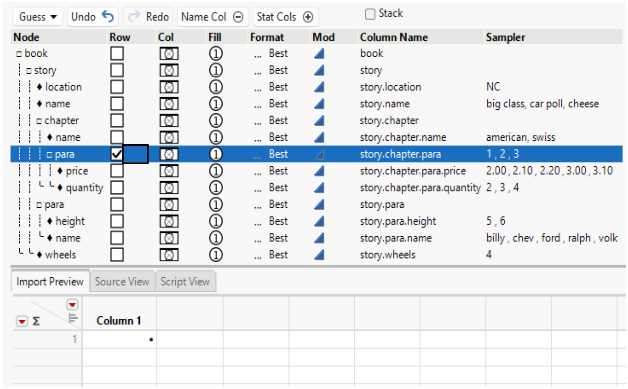Click the first Column 1 data cell
Viewport: 628px width, 389px height.
tap(119, 340)
